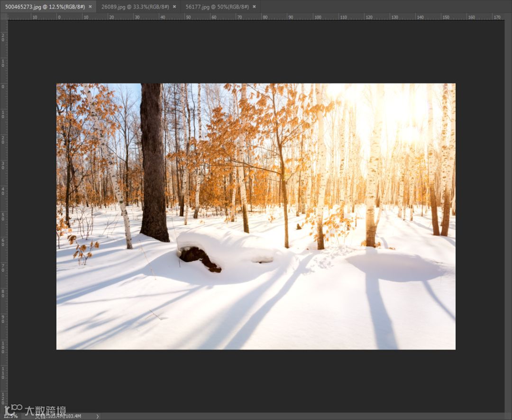Click the snowy birch forest canvas image
This screenshot has width=512, height=420.
pos(256,216)
